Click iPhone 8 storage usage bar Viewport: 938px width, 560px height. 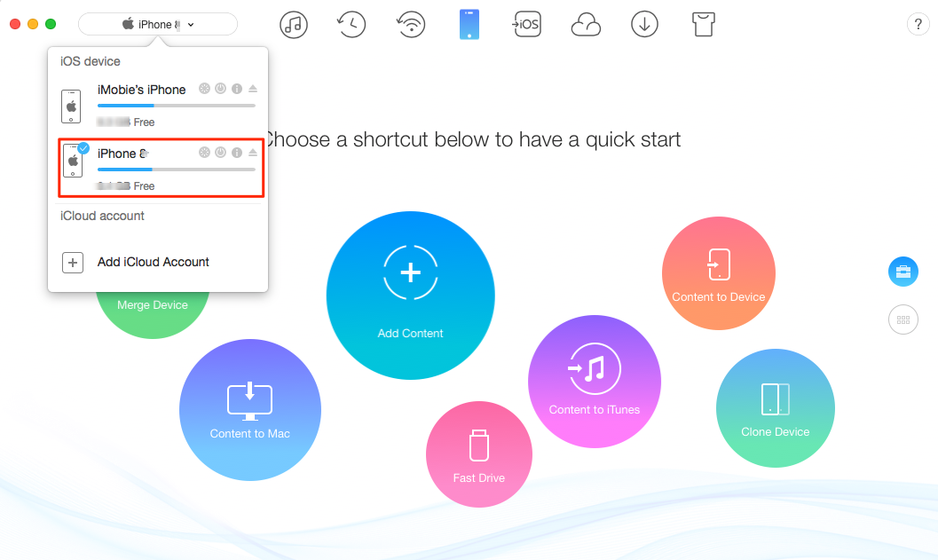coord(177,170)
